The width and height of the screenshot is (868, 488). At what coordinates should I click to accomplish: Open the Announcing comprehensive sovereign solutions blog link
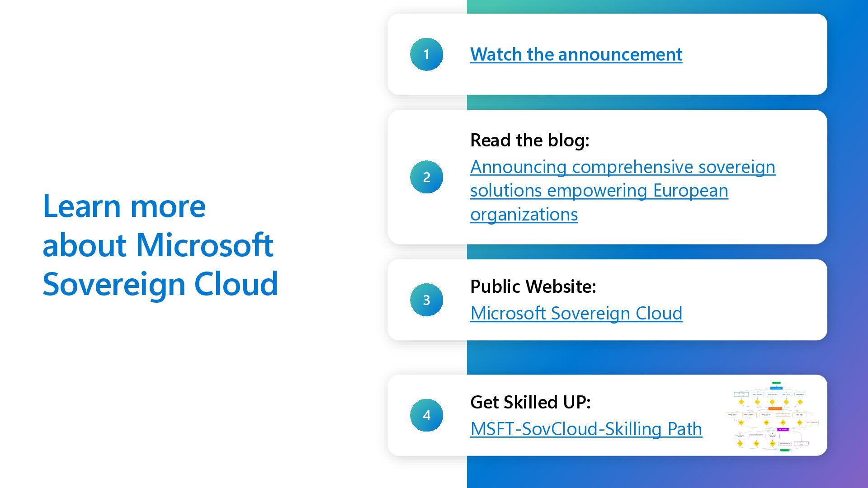click(623, 167)
